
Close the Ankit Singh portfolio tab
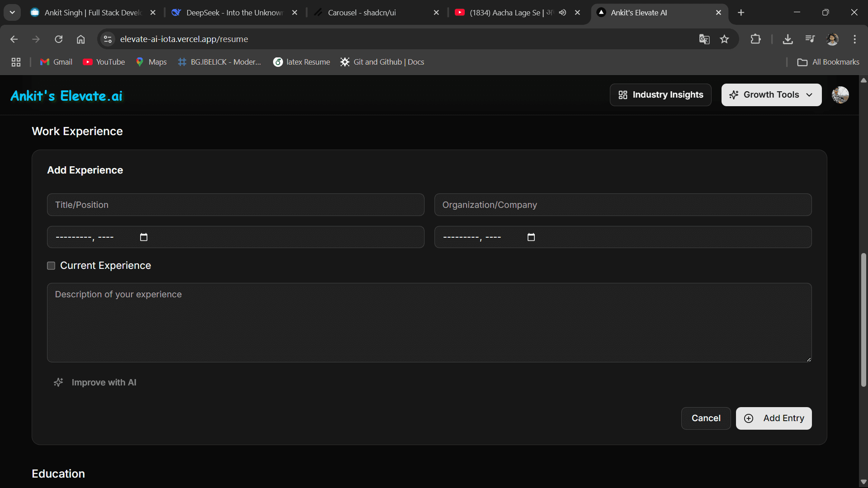pyautogui.click(x=153, y=13)
